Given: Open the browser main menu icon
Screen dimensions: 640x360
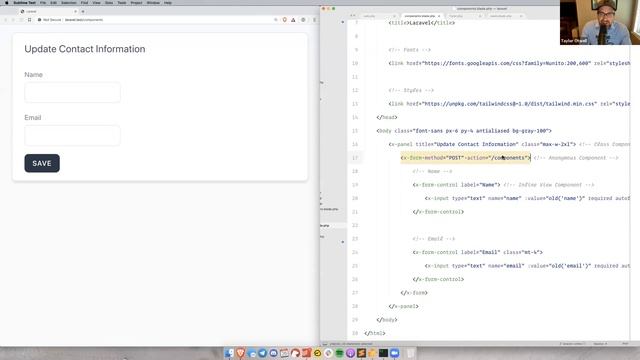Looking at the screenshot, I should [314, 20].
